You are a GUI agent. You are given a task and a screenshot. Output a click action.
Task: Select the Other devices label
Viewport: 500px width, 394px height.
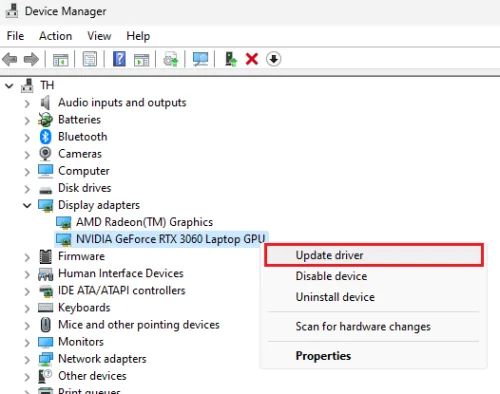92,376
